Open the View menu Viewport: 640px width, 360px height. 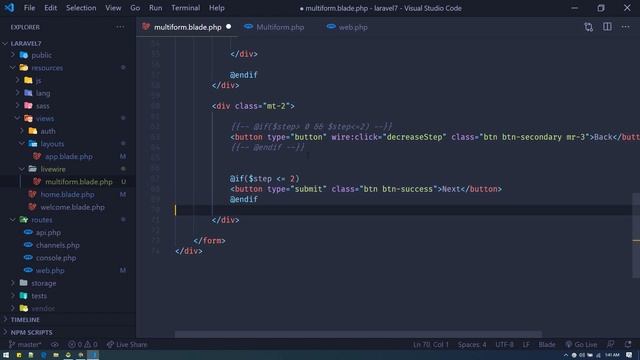113,8
